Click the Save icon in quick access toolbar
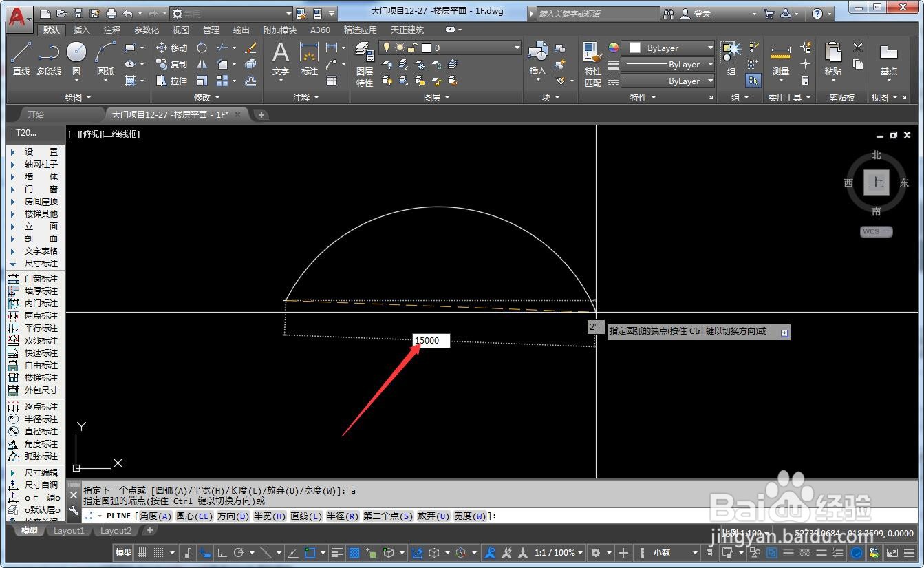 (78, 13)
